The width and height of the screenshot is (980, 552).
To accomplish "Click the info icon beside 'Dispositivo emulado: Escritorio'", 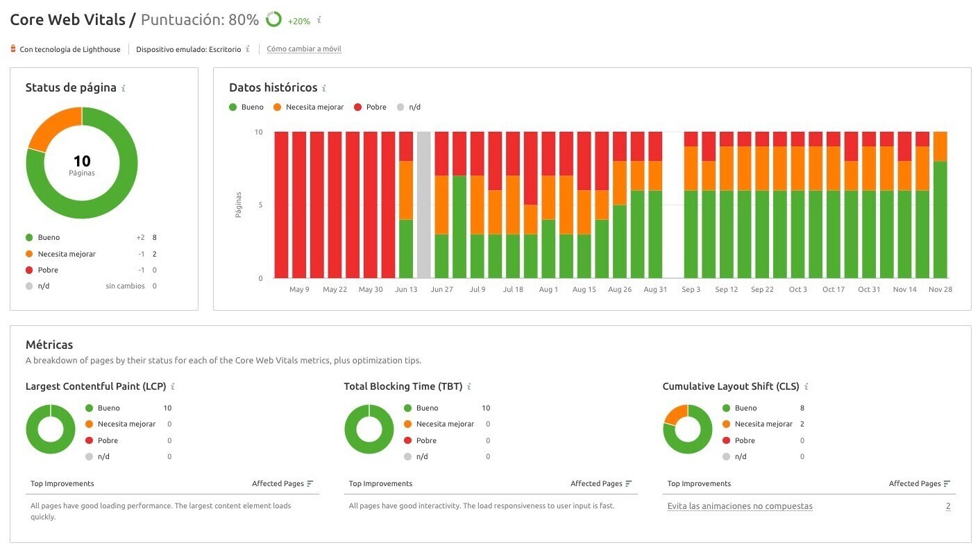I will (248, 49).
